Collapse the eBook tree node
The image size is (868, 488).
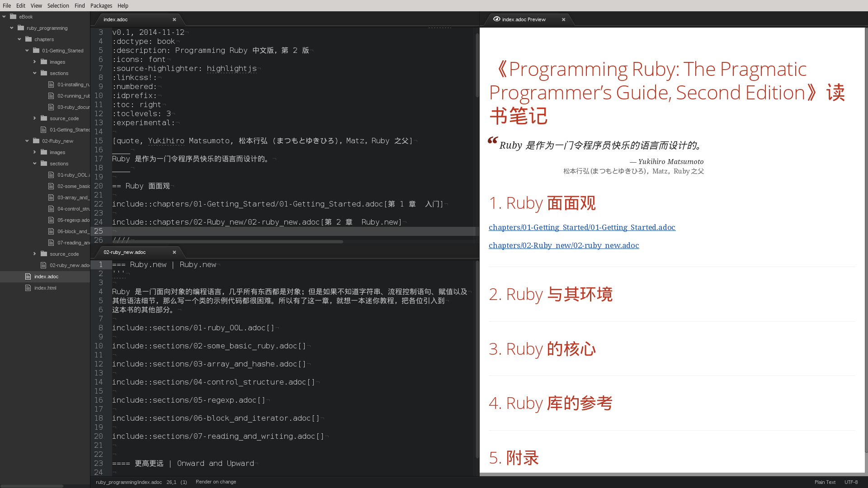pos(4,16)
